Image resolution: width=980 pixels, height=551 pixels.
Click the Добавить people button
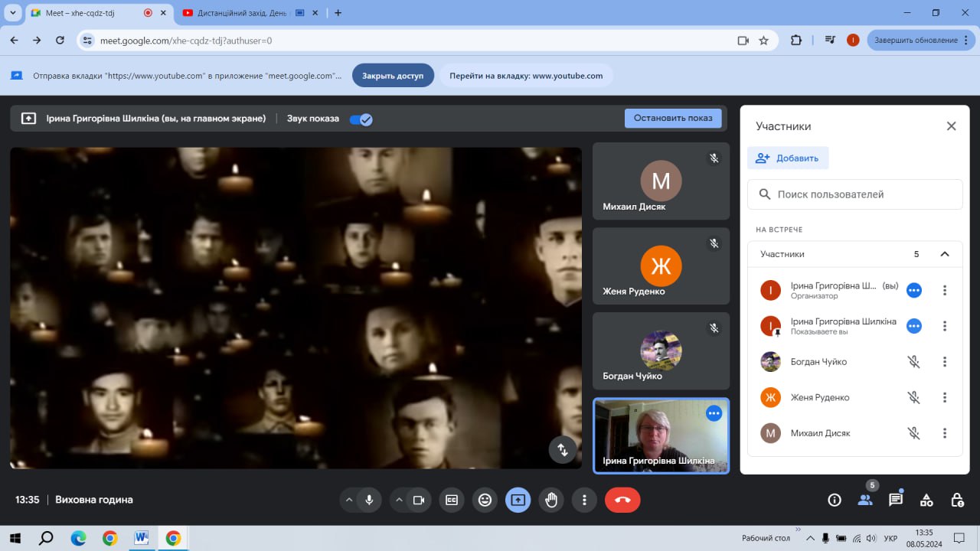tap(788, 158)
